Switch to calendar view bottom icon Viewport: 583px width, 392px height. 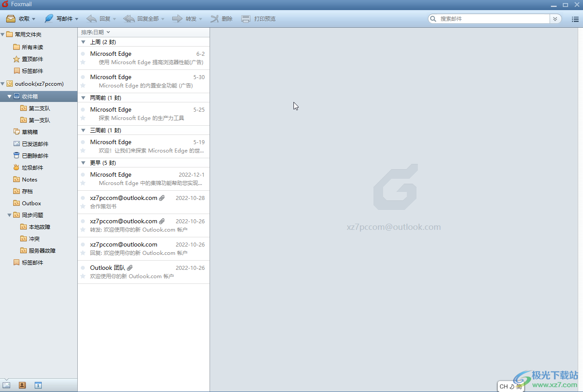click(x=38, y=385)
